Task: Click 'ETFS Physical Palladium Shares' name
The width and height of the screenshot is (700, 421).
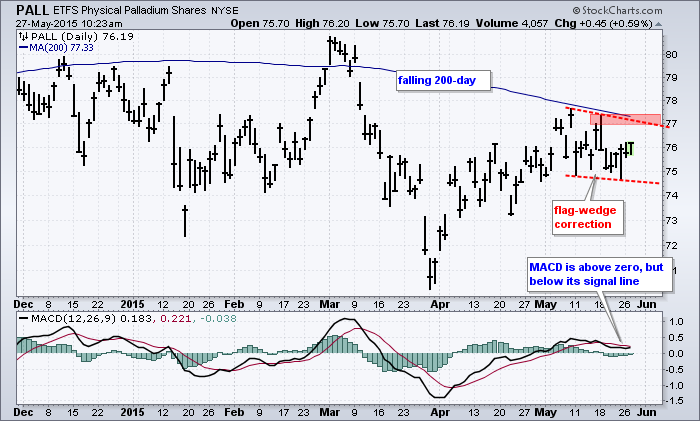Action: 130,10
